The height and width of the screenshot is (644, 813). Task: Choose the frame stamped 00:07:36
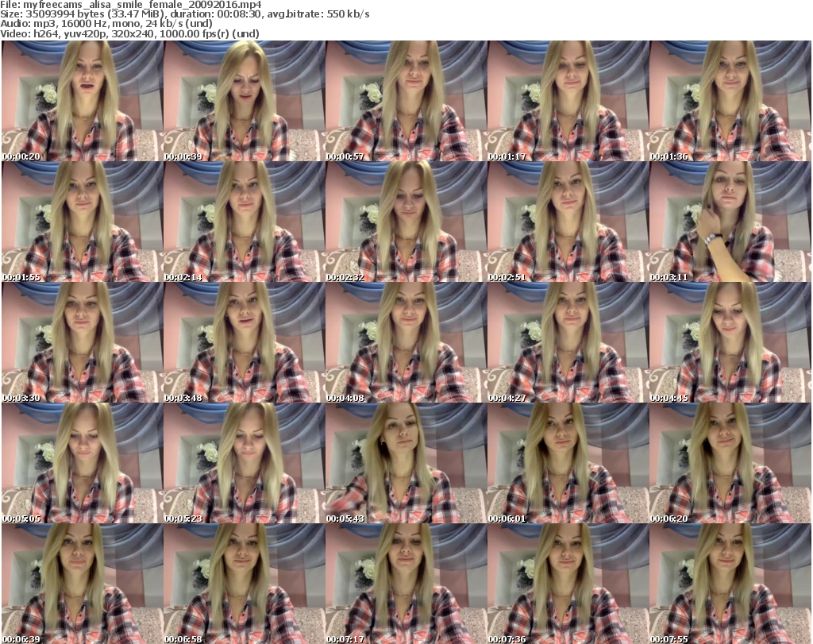(x=568, y=584)
